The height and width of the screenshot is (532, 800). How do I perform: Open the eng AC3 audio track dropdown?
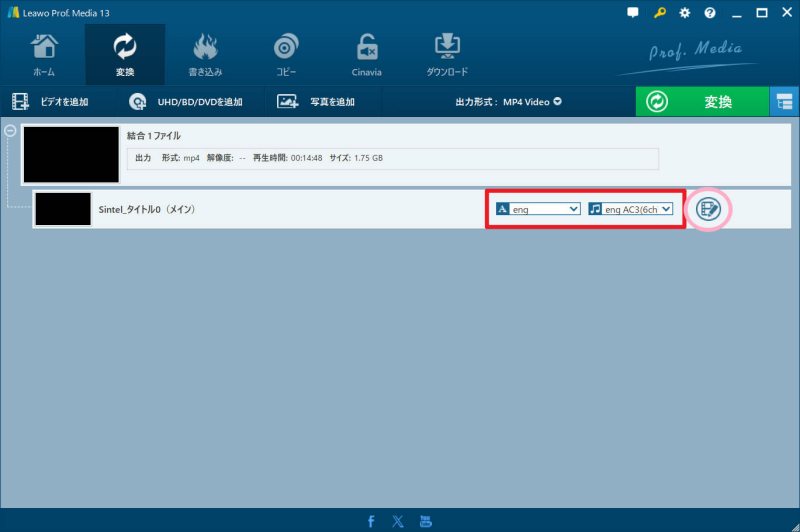tap(630, 209)
